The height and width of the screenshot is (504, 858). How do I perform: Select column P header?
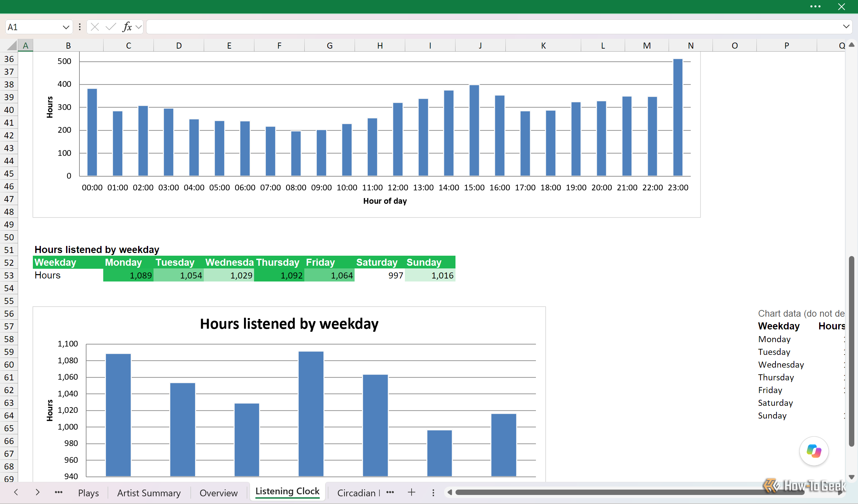pyautogui.click(x=787, y=46)
